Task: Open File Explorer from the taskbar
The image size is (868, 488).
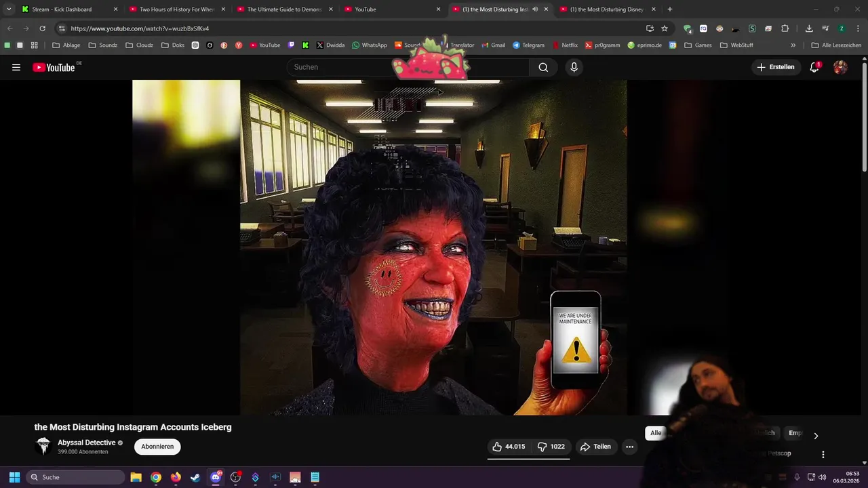Action: (x=136, y=477)
